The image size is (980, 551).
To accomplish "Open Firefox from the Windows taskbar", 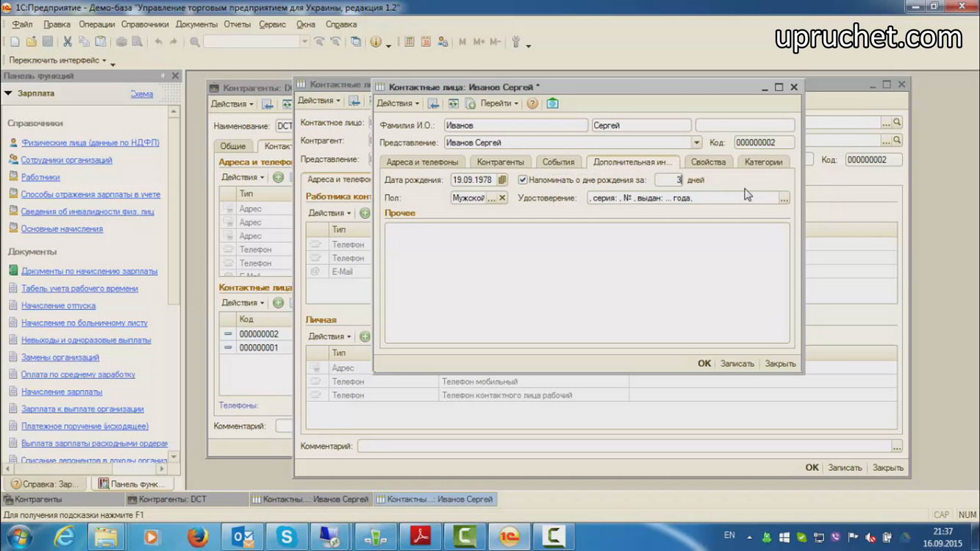I will pyautogui.click(x=197, y=537).
